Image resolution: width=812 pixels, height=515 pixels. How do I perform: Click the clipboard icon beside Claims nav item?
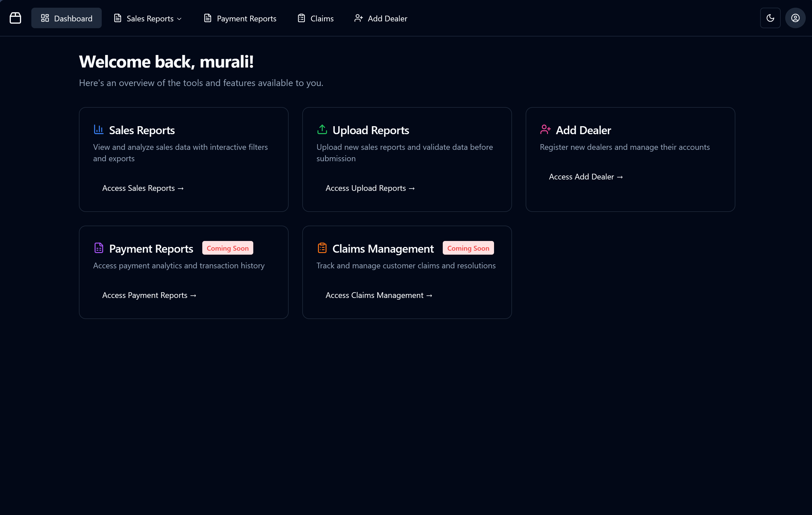pyautogui.click(x=301, y=18)
